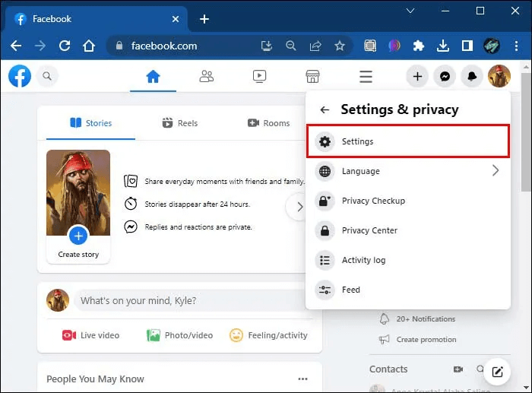Open Messenger from the top bar
Image resolution: width=532 pixels, height=393 pixels.
tap(445, 76)
